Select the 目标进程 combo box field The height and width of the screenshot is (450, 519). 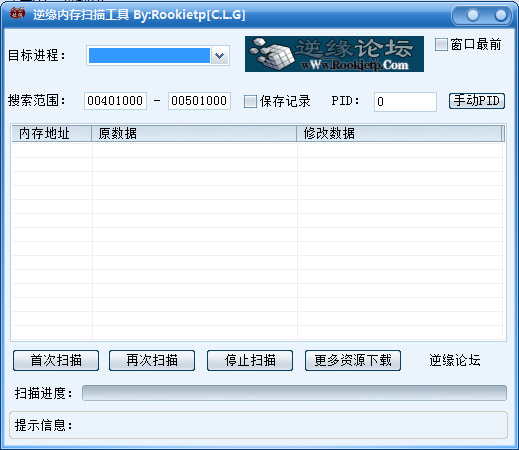coord(158,55)
